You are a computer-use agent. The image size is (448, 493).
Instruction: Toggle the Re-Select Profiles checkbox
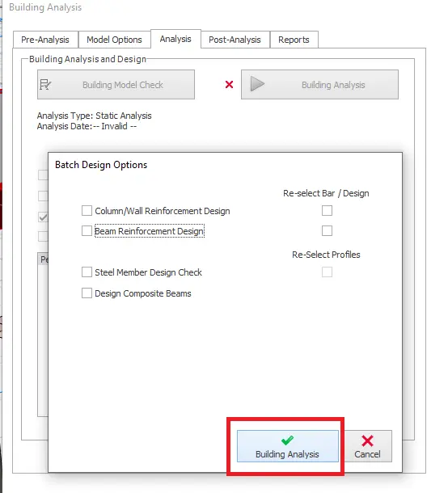coord(327,272)
